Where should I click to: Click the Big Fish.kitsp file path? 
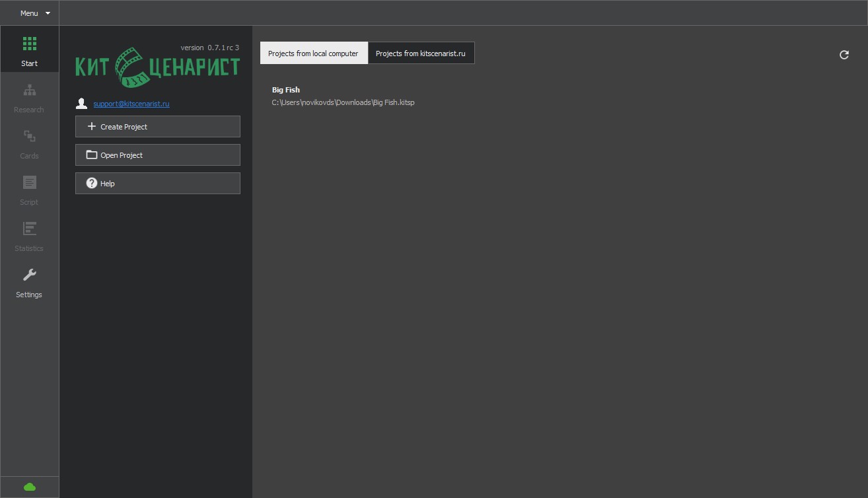343,102
